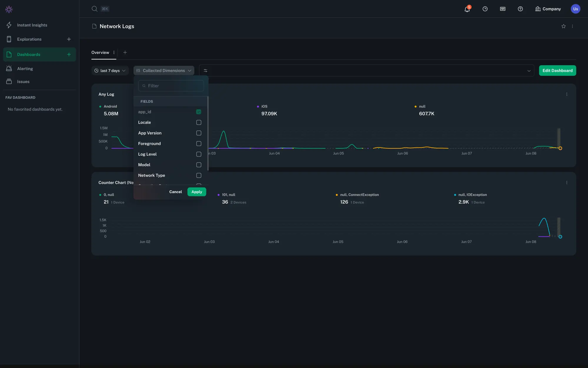This screenshot has width=588, height=368.
Task: Click the filter sliders icon
Action: [206, 71]
